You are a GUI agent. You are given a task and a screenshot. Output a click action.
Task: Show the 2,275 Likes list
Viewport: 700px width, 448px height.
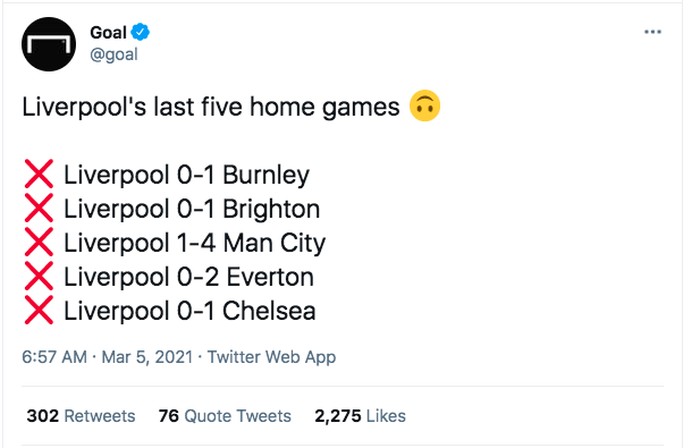[x=360, y=416]
